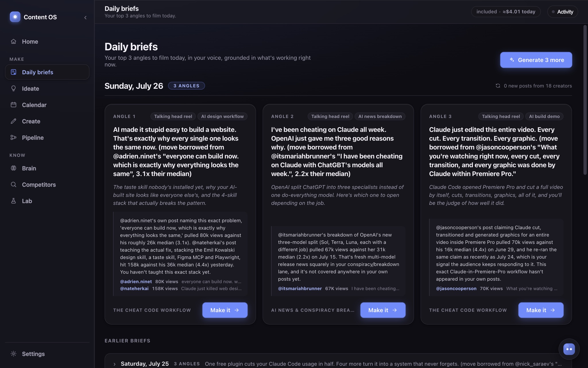This screenshot has height=368, width=588.
Task: Click the AI news breakdown tag
Action: [x=380, y=116]
